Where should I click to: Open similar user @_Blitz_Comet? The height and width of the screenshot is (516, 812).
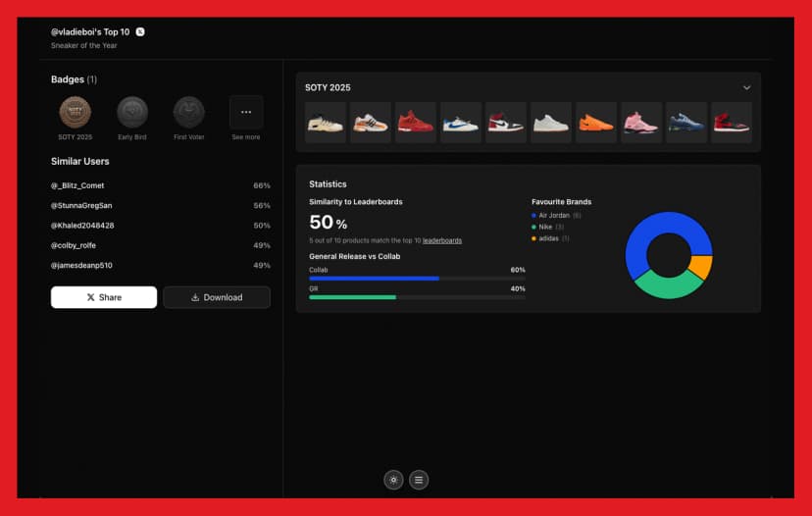[x=77, y=185]
